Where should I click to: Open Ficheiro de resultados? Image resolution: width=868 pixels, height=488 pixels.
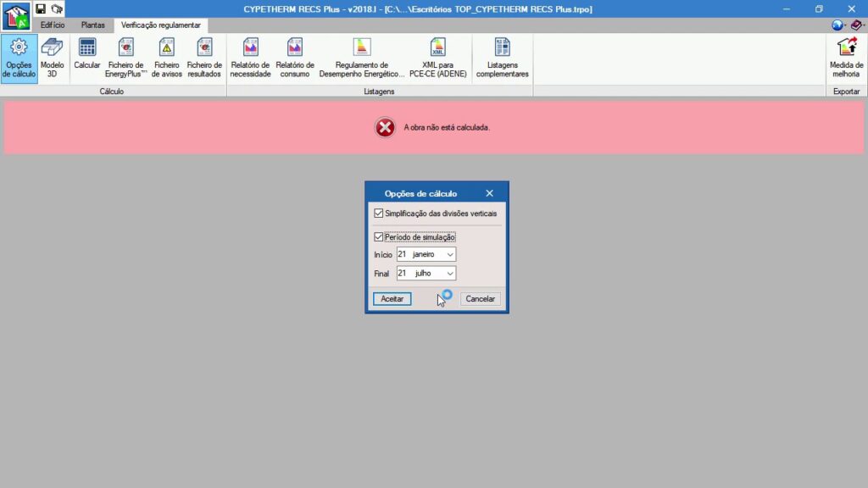(204, 57)
